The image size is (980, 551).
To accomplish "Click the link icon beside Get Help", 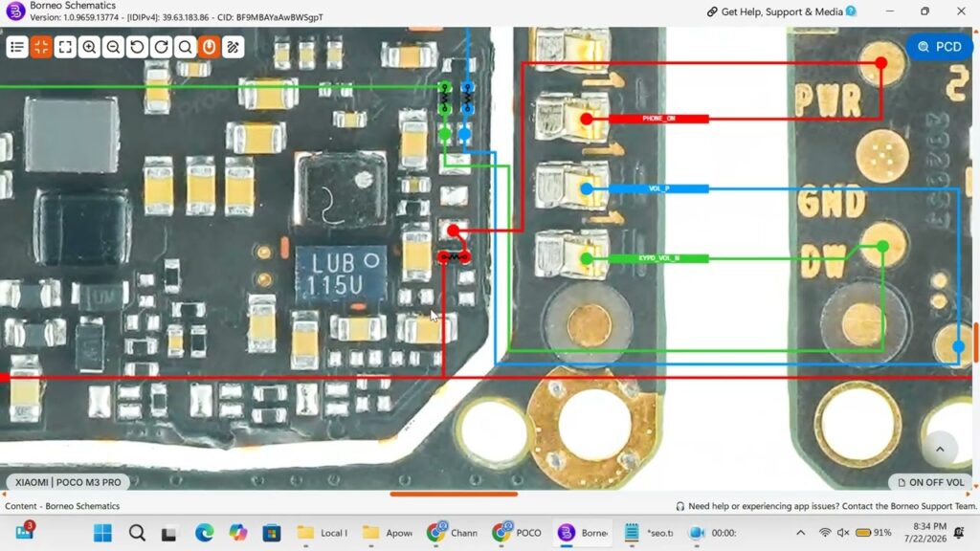I will pyautogui.click(x=712, y=11).
